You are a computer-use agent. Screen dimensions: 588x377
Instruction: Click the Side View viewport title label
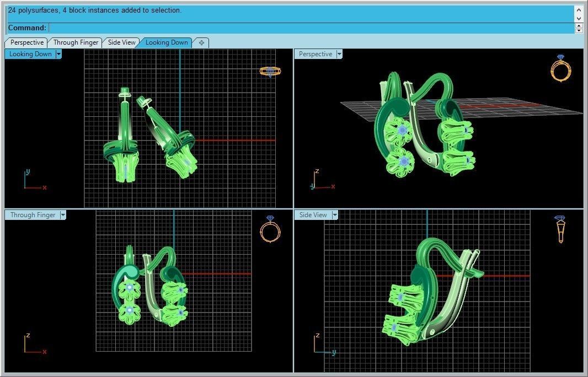(313, 215)
